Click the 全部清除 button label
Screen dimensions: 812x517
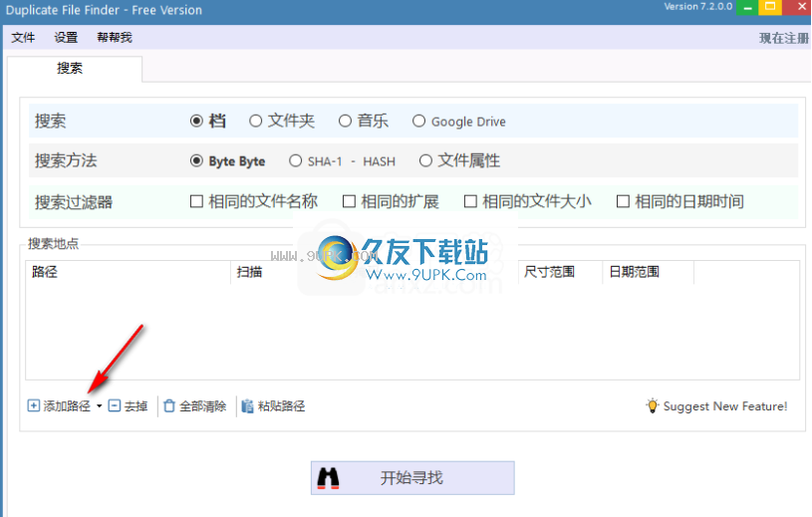[x=203, y=406]
